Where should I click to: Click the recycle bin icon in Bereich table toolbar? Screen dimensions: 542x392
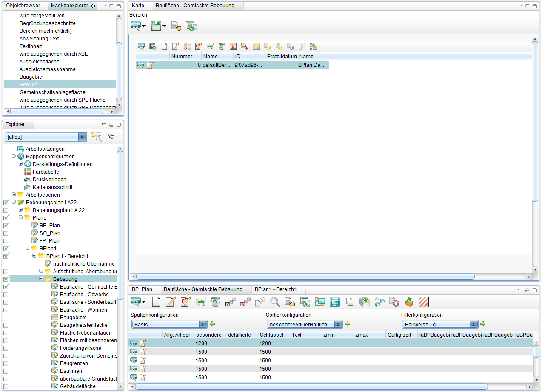coord(221,46)
